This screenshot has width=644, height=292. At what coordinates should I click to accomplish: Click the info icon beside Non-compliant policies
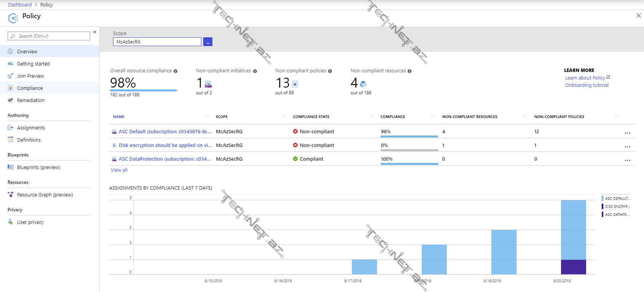point(330,71)
